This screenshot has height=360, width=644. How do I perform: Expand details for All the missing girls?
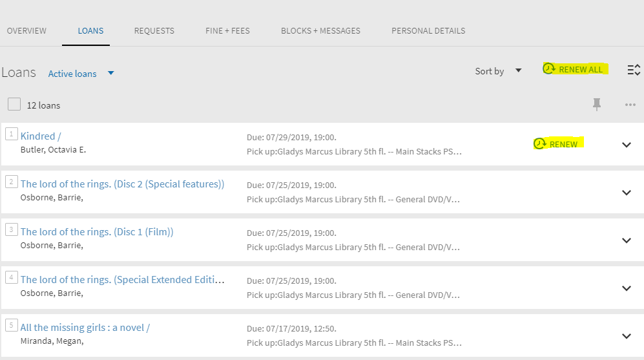pyautogui.click(x=627, y=336)
